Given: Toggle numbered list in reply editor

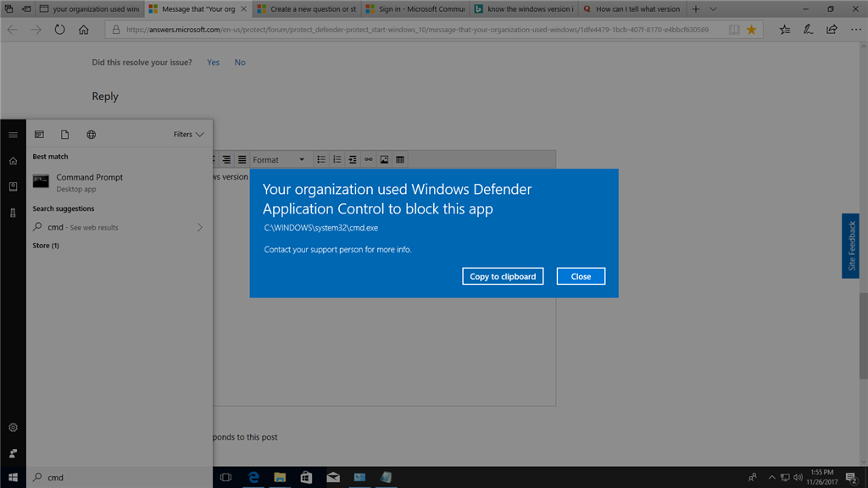Looking at the screenshot, I should point(337,159).
